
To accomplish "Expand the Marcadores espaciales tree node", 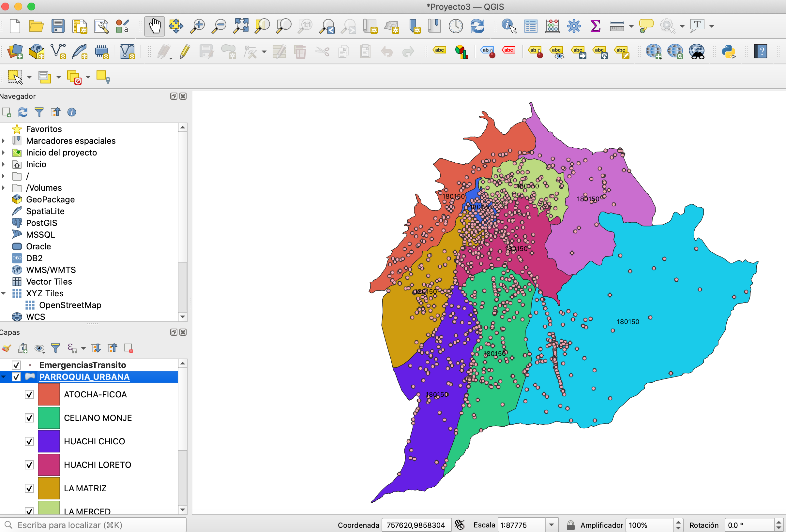I will coord(3,141).
